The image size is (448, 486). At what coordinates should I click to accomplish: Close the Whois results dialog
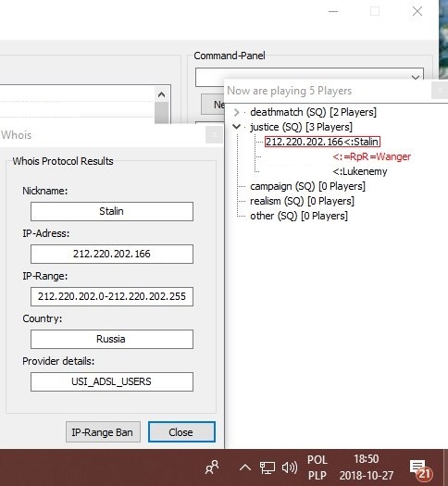coord(181,432)
